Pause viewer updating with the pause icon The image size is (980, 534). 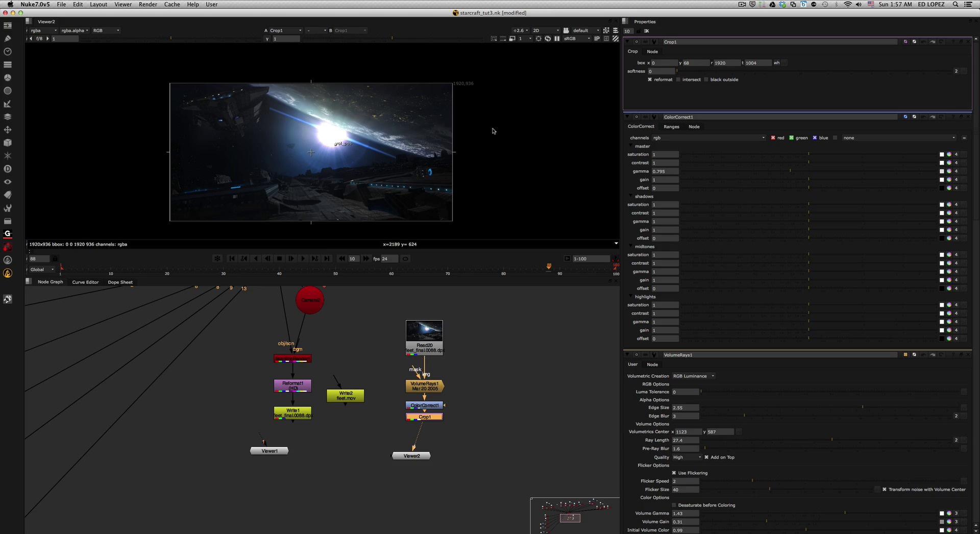pyautogui.click(x=557, y=39)
